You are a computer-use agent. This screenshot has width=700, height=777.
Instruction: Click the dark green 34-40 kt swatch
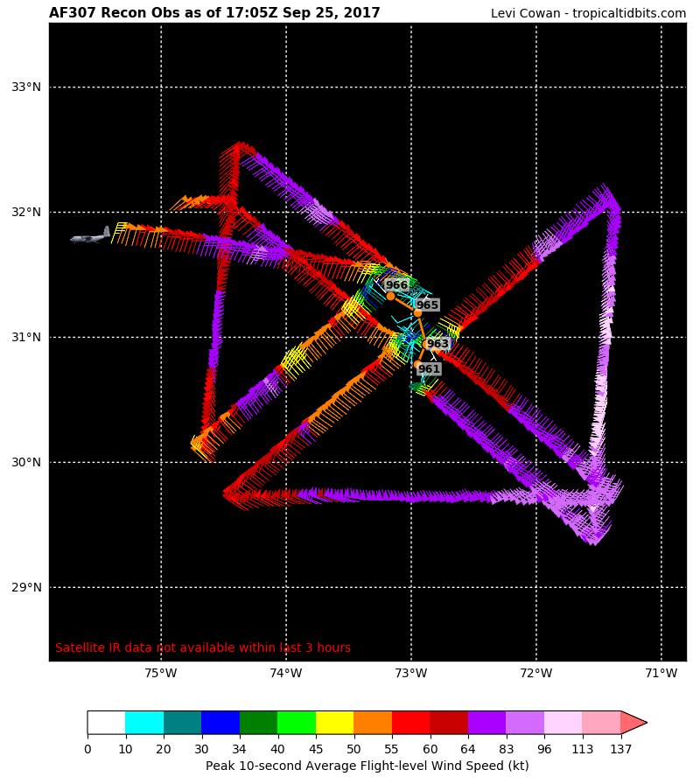tap(259, 723)
